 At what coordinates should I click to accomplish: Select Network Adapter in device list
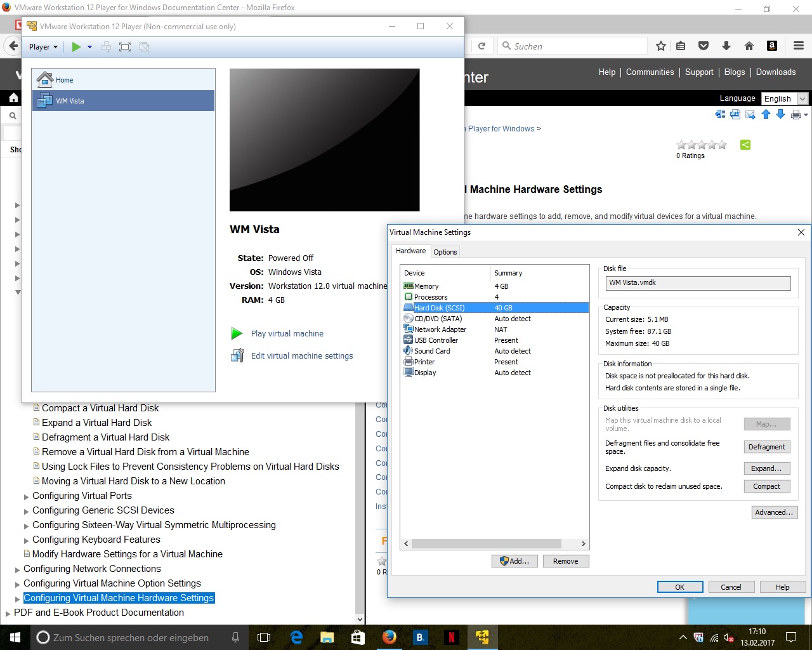[440, 329]
